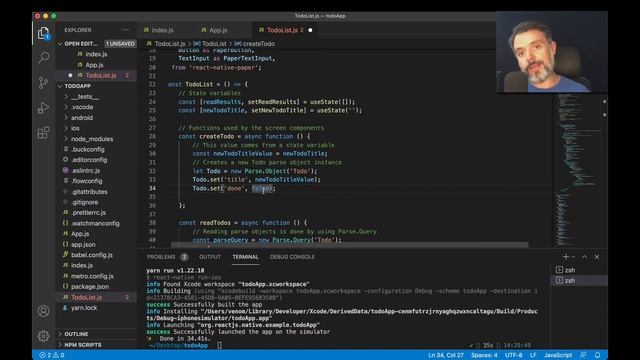Viewport: 640px width, 360px height.
Task: Open the yarn.lock file
Action: [x=96, y=308]
